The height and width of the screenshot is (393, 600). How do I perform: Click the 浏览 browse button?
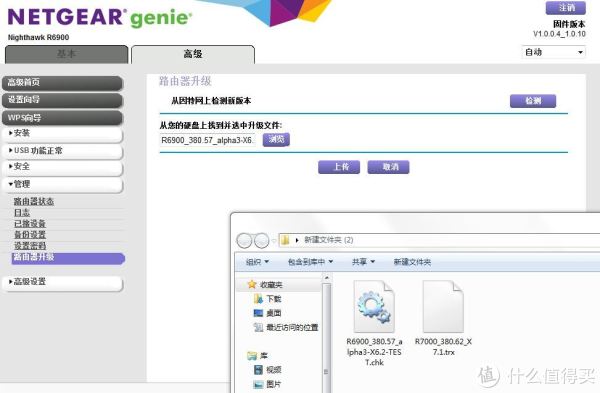pyautogui.click(x=276, y=140)
